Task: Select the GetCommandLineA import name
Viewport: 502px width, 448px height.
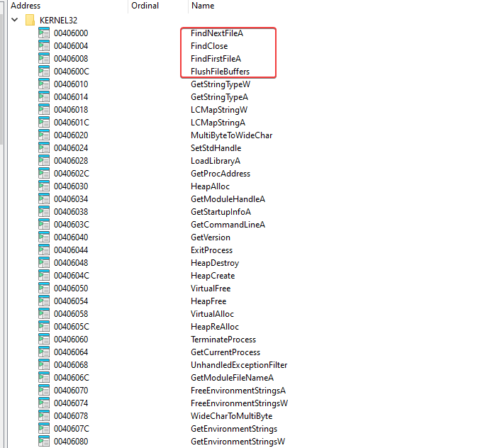Action: point(228,225)
